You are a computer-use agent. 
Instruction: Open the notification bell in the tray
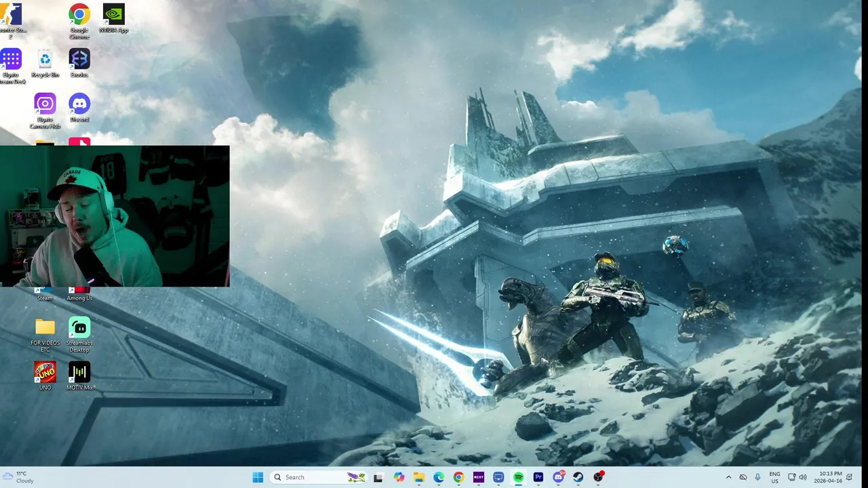[850, 477]
